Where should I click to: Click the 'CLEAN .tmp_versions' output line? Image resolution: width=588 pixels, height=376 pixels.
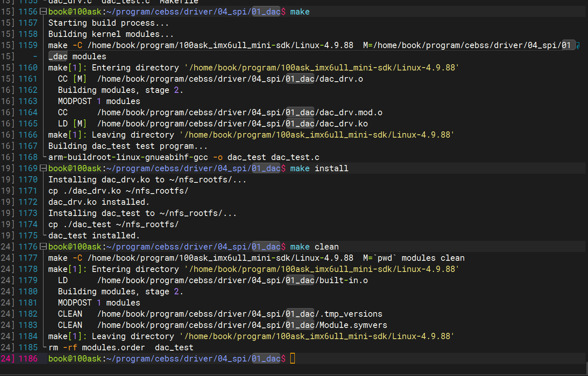(220, 314)
